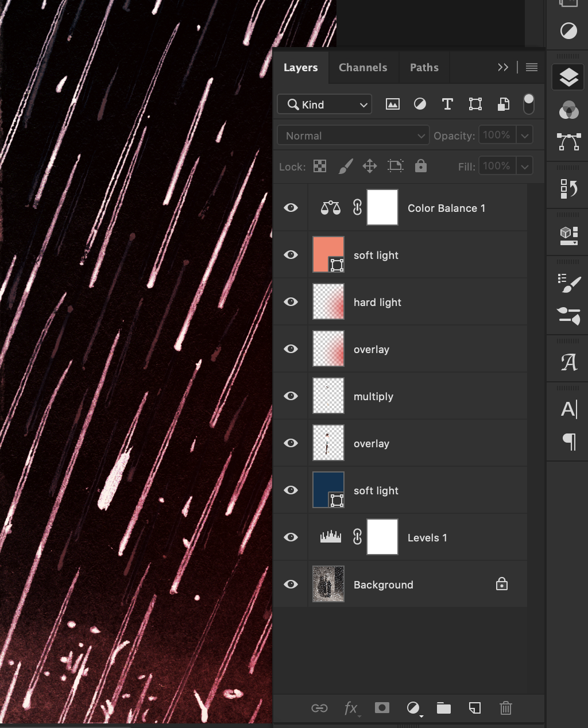The width and height of the screenshot is (588, 728).
Task: Hide overlay layer just below hard light
Action: tap(291, 348)
